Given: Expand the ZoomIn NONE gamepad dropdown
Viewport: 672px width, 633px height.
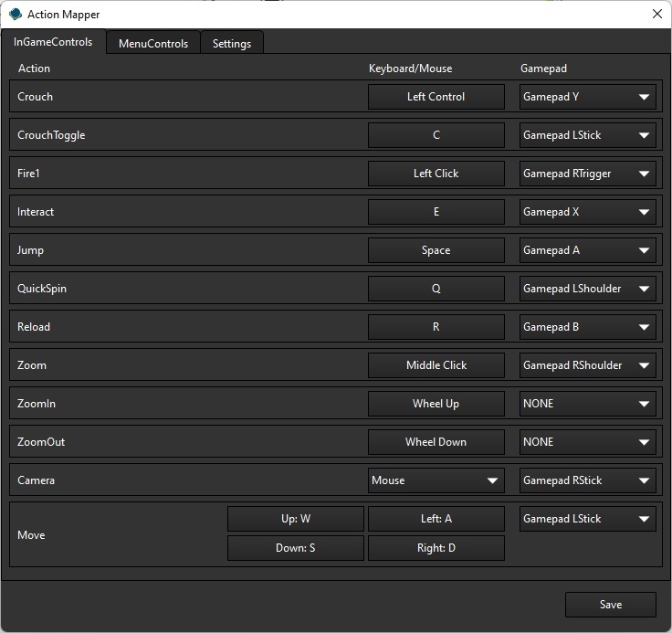Looking at the screenshot, I should click(x=587, y=404).
